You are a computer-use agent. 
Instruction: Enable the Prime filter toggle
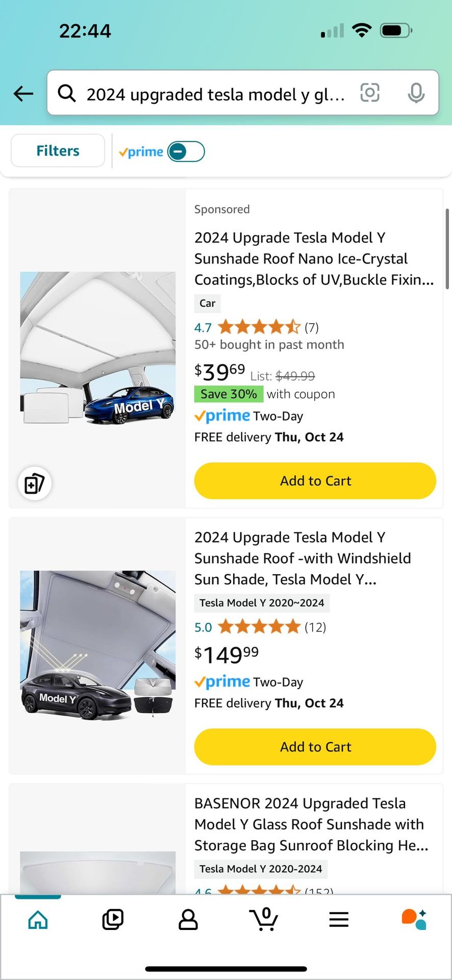coord(186,152)
